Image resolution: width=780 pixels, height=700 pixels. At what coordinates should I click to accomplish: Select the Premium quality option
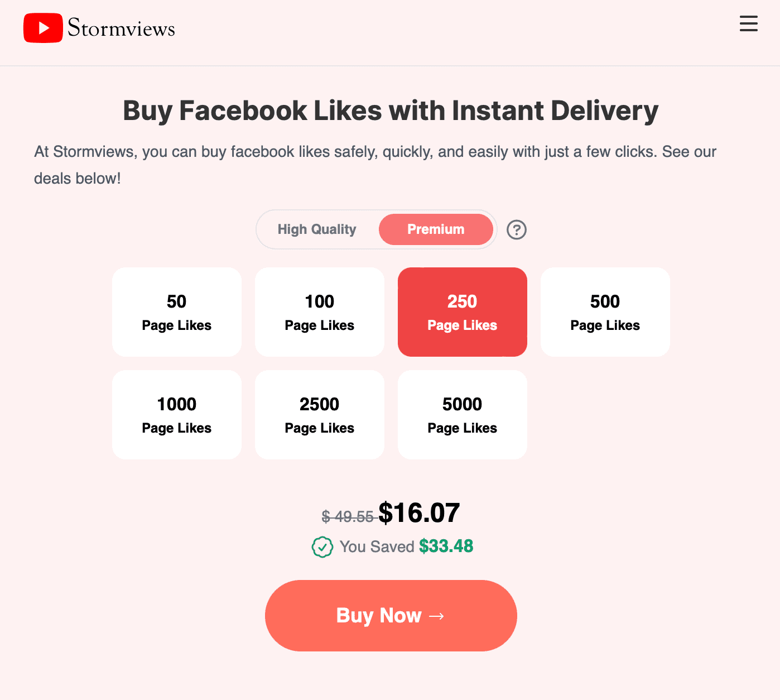436,229
